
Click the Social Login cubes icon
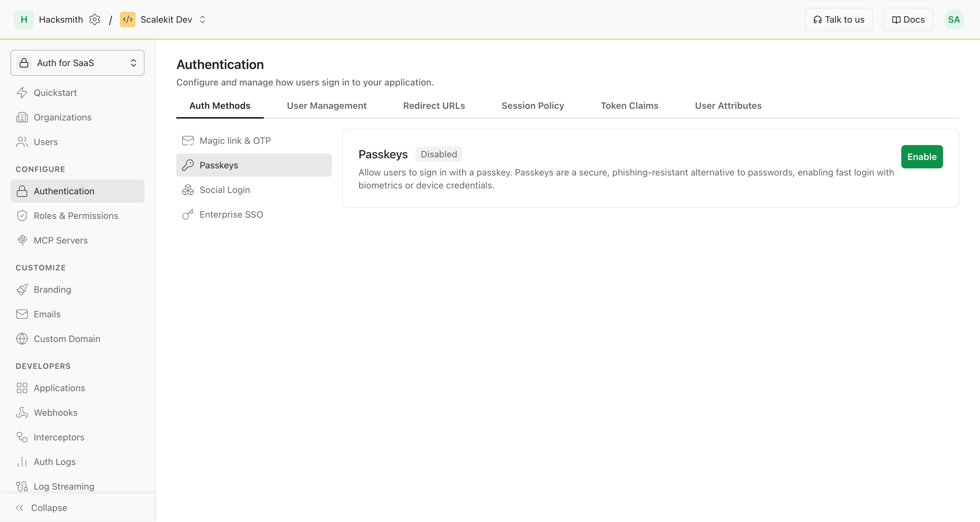pos(188,190)
